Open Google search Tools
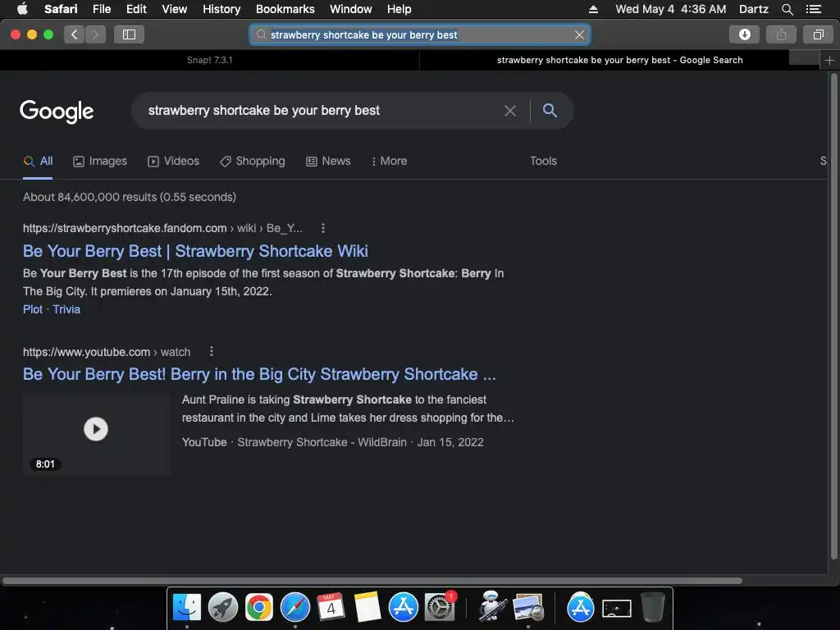 click(x=543, y=162)
